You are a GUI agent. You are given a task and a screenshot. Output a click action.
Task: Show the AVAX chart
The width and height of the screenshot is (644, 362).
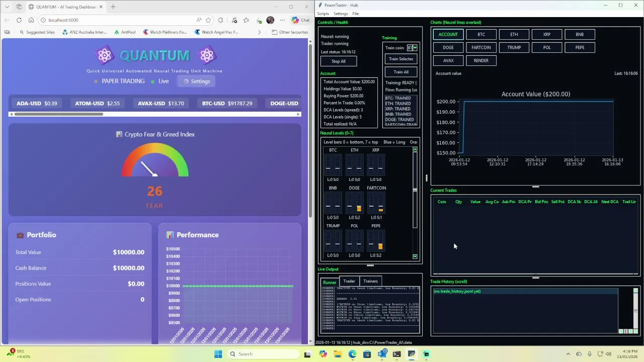pos(448,60)
